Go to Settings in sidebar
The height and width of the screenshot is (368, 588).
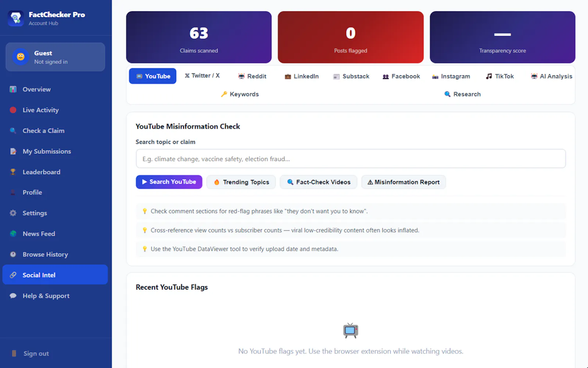tap(55, 213)
